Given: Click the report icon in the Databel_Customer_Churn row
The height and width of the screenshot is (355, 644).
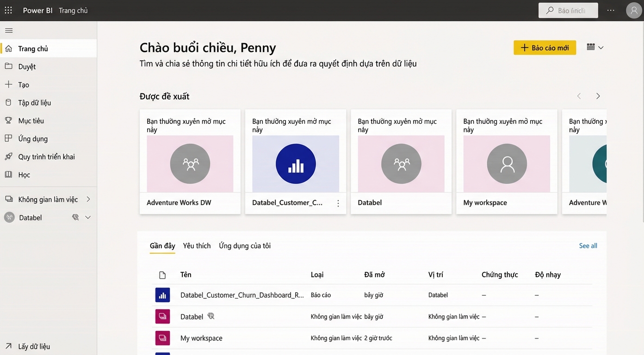Looking at the screenshot, I should pyautogui.click(x=162, y=295).
